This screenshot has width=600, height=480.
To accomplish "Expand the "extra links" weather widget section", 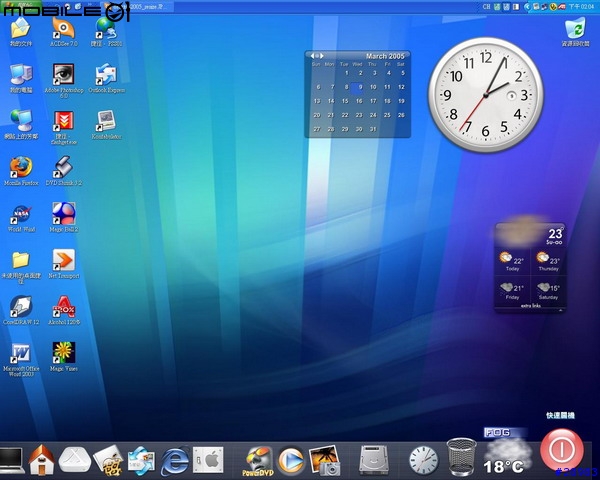I will (531, 306).
